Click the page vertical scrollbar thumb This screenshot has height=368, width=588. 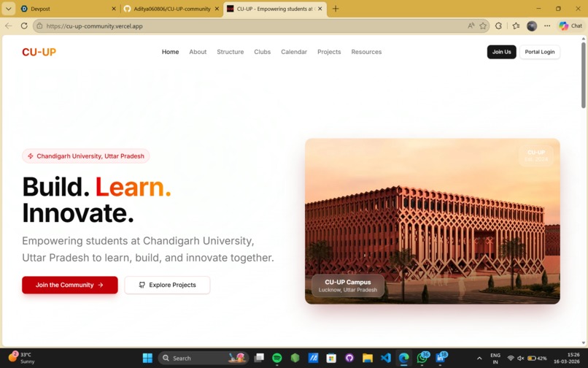(x=583, y=75)
